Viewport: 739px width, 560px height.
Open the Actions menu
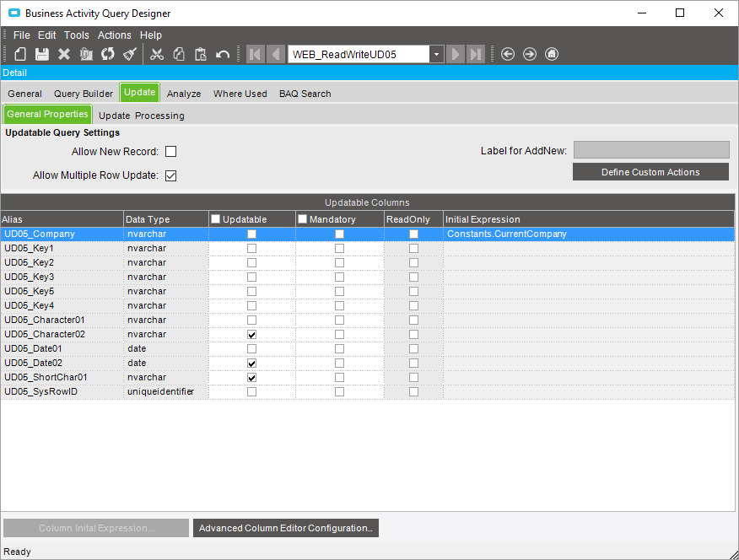pyautogui.click(x=115, y=35)
